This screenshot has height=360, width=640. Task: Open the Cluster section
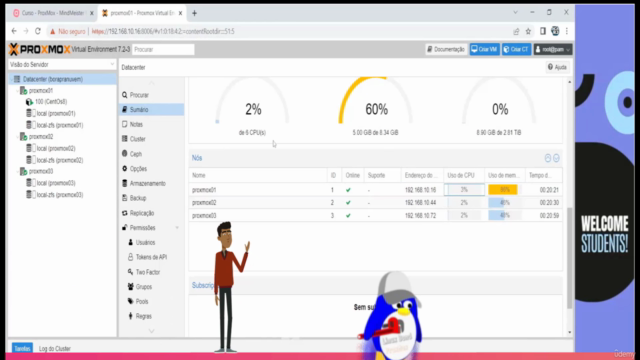(x=138, y=139)
